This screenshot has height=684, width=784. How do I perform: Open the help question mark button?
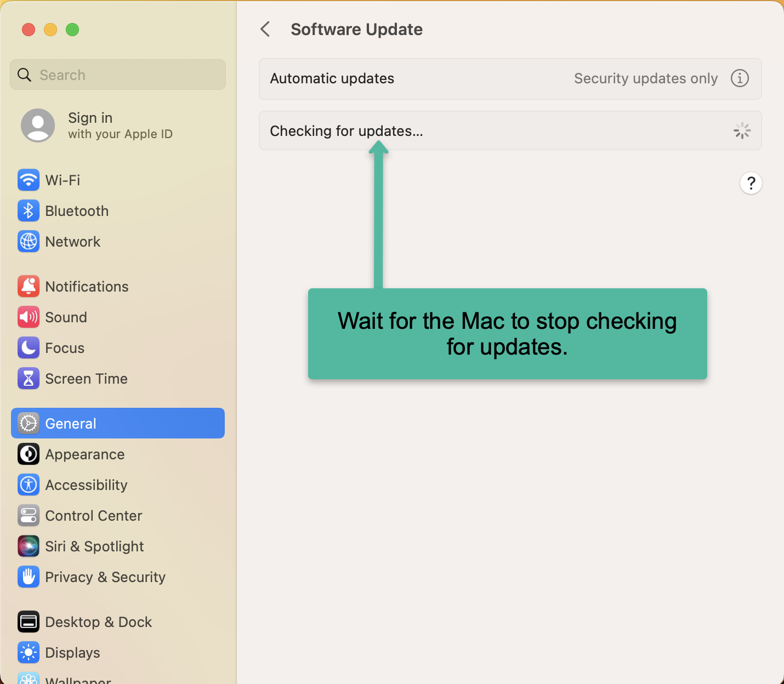pyautogui.click(x=751, y=183)
